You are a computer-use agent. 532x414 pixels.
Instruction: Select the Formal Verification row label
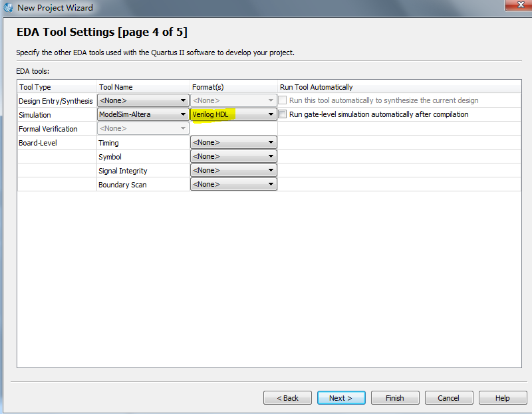pyautogui.click(x=48, y=129)
